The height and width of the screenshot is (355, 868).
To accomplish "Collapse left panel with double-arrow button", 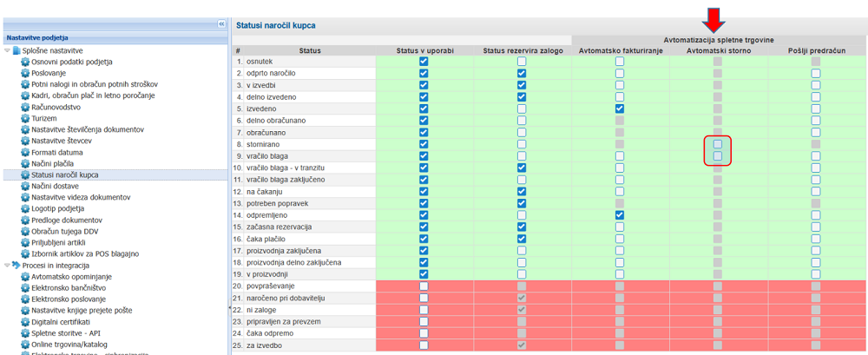I will click(221, 24).
